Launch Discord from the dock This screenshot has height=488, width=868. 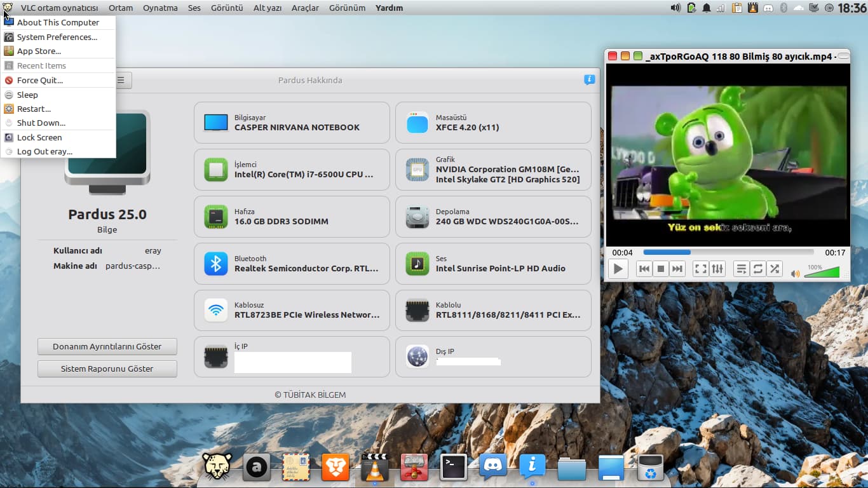(493, 467)
